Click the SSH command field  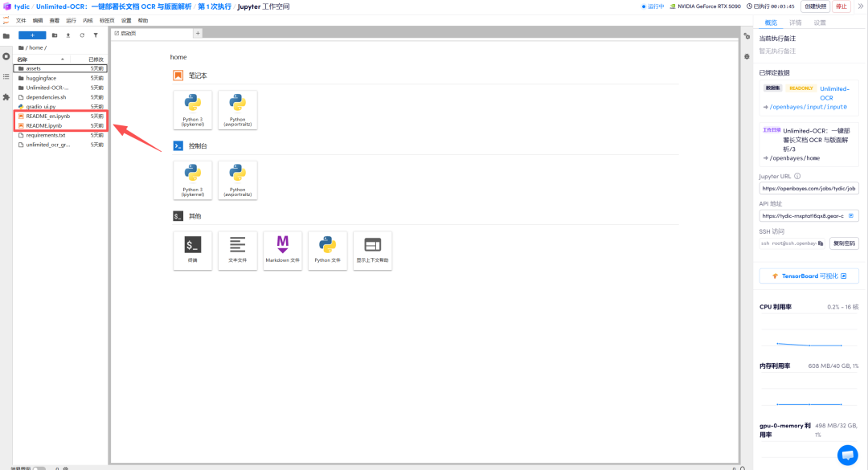coord(792,243)
